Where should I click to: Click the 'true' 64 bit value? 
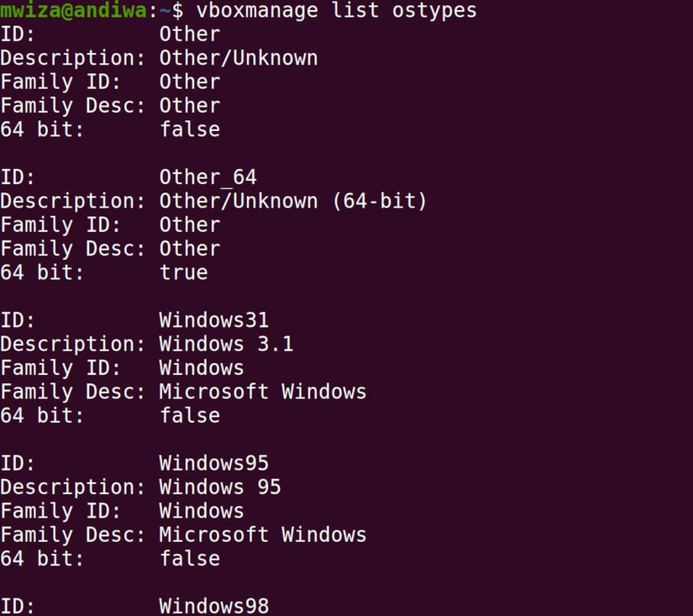[x=183, y=272]
